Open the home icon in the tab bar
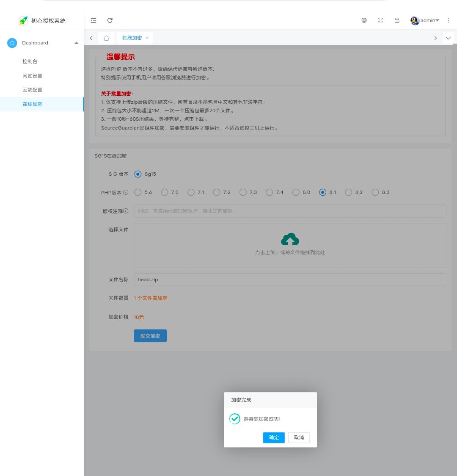 coord(106,38)
